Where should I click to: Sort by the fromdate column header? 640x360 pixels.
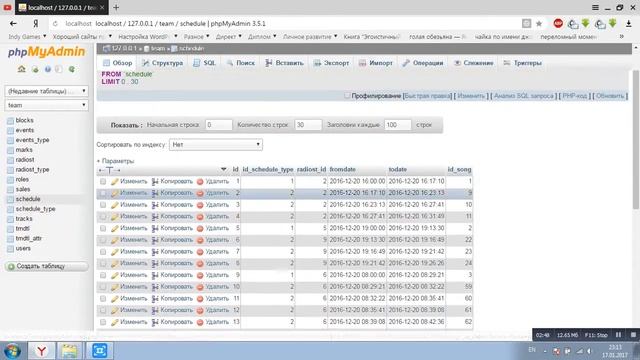(x=342, y=169)
